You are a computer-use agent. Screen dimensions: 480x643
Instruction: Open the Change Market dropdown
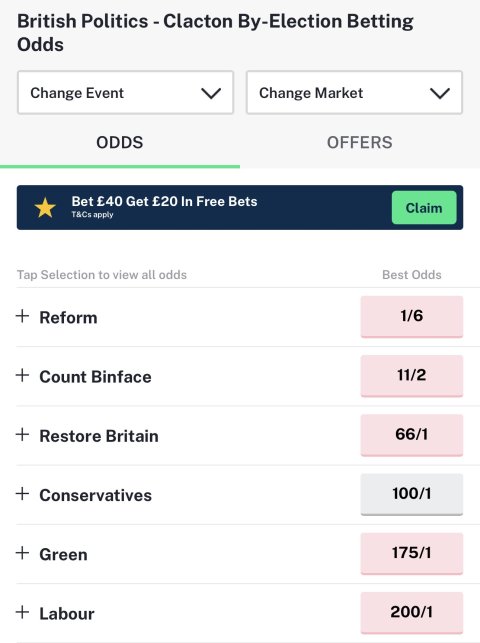354,93
